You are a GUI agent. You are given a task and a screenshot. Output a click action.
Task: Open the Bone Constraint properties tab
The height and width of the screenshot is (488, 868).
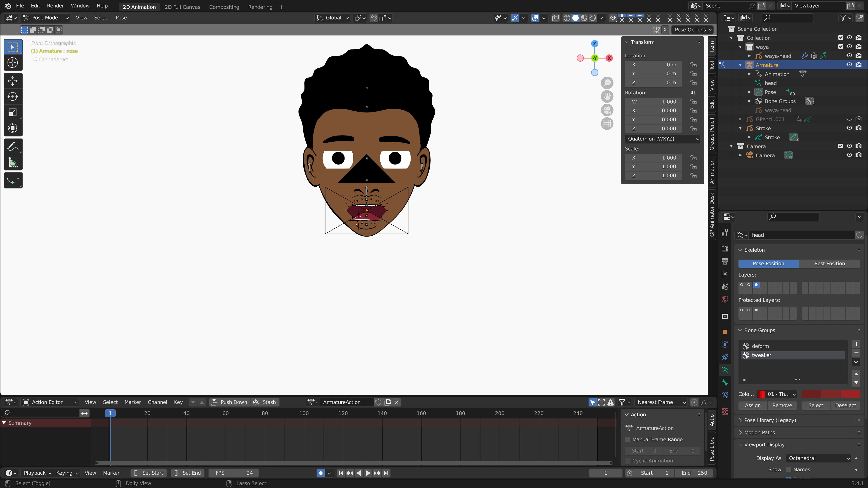[x=725, y=395]
